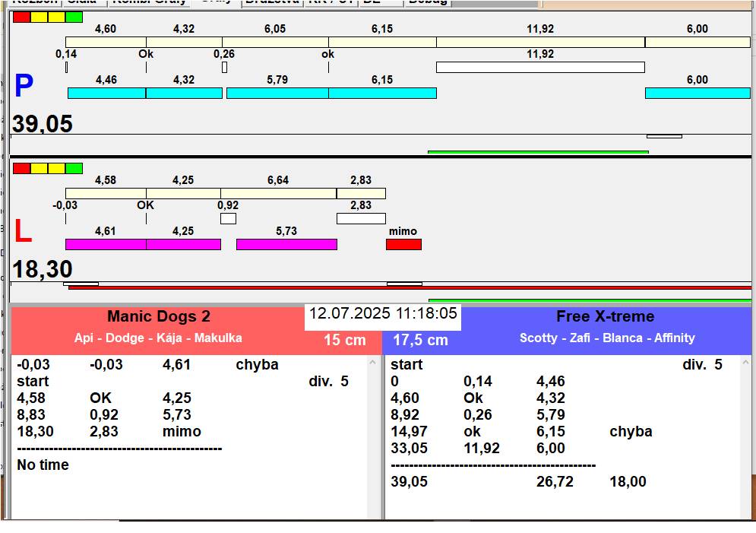Click the 17,5 cm jump height label
The width and height of the screenshot is (756, 533).
[420, 341]
